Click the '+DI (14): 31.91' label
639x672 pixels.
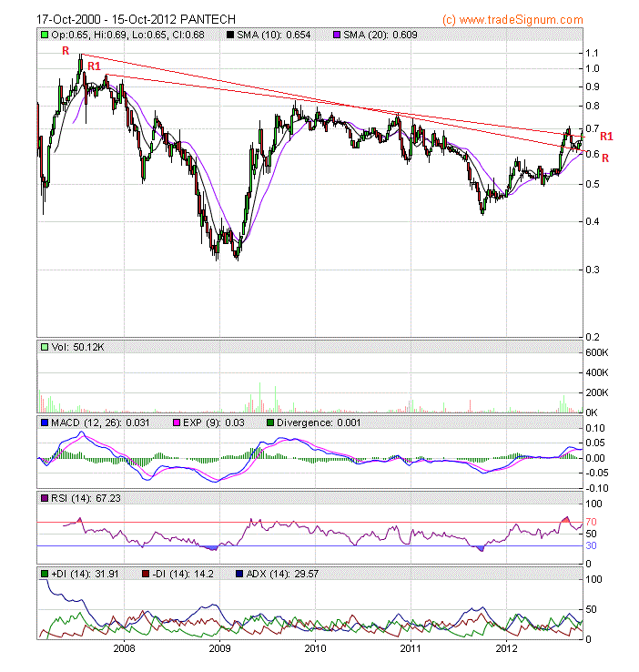tap(85, 574)
